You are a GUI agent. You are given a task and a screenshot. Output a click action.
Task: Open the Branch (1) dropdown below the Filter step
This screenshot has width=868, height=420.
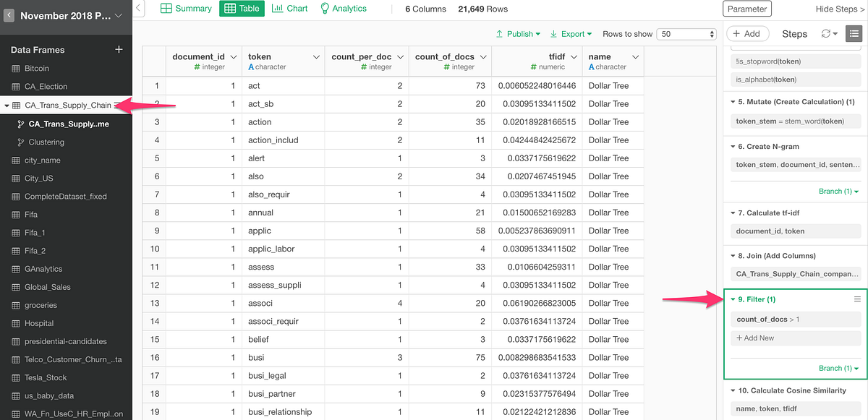(838, 368)
